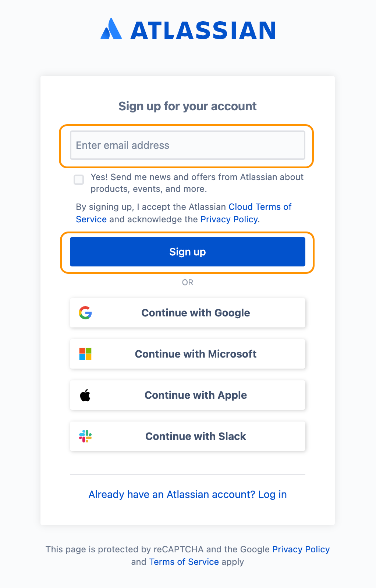
Task: Open the Privacy Policy link
Action: [229, 219]
